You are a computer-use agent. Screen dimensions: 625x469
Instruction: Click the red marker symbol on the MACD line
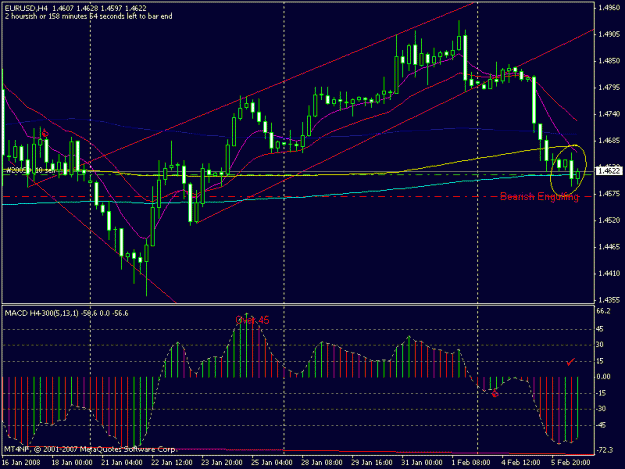click(495, 394)
